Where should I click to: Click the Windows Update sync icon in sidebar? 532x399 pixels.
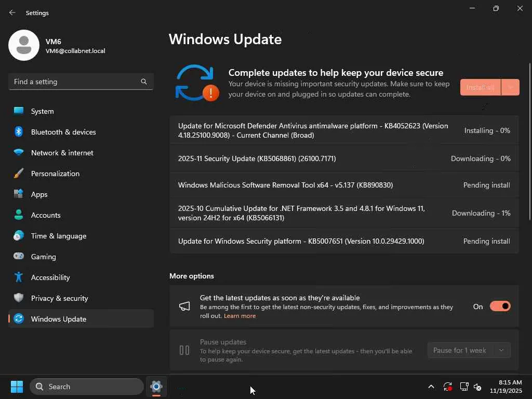pyautogui.click(x=19, y=318)
